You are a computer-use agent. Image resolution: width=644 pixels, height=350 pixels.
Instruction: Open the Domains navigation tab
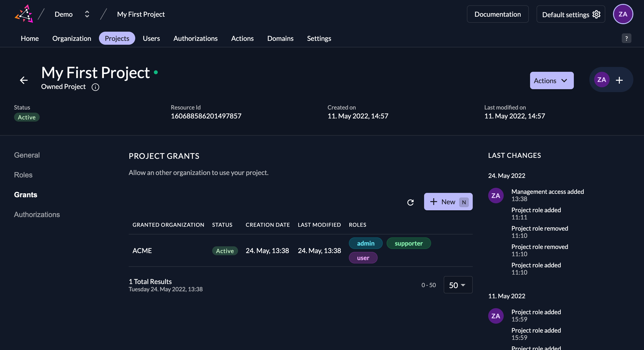tap(280, 38)
